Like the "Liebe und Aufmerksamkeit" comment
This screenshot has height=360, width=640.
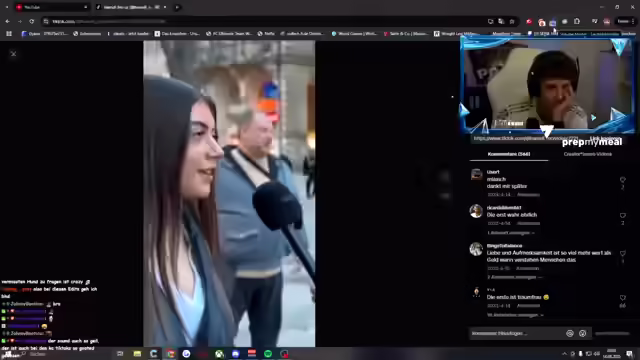pyautogui.click(x=622, y=253)
